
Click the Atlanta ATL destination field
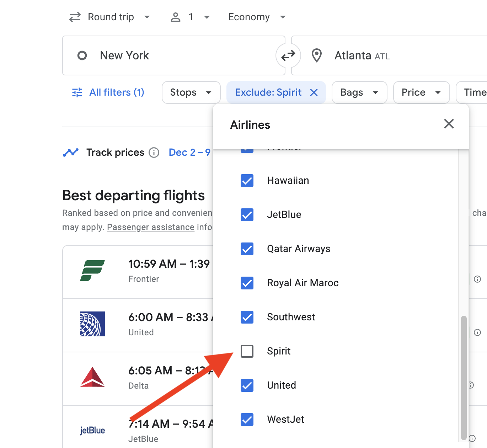pos(389,55)
